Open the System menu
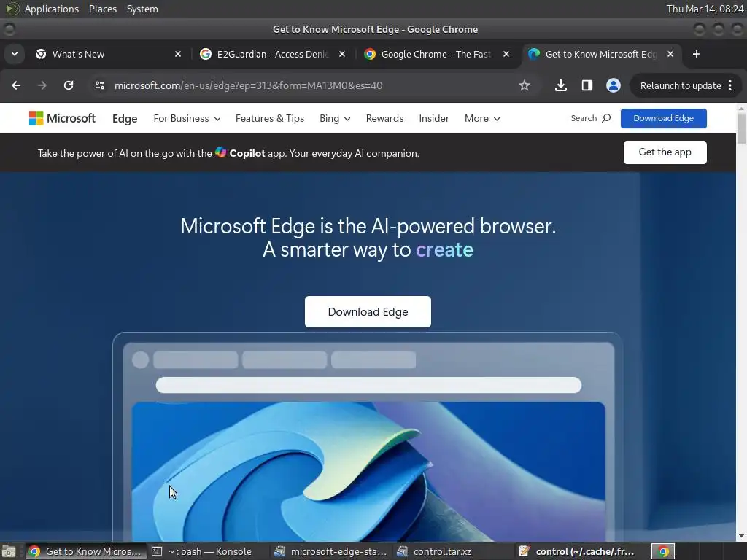 pyautogui.click(x=142, y=9)
